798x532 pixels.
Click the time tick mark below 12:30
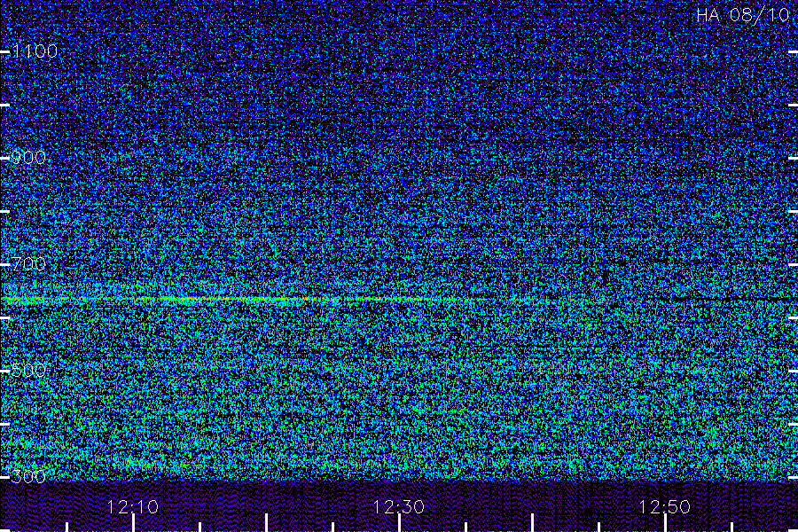[399, 523]
